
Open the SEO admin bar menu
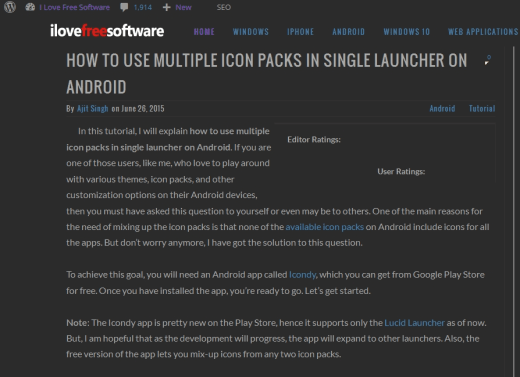[x=223, y=7]
